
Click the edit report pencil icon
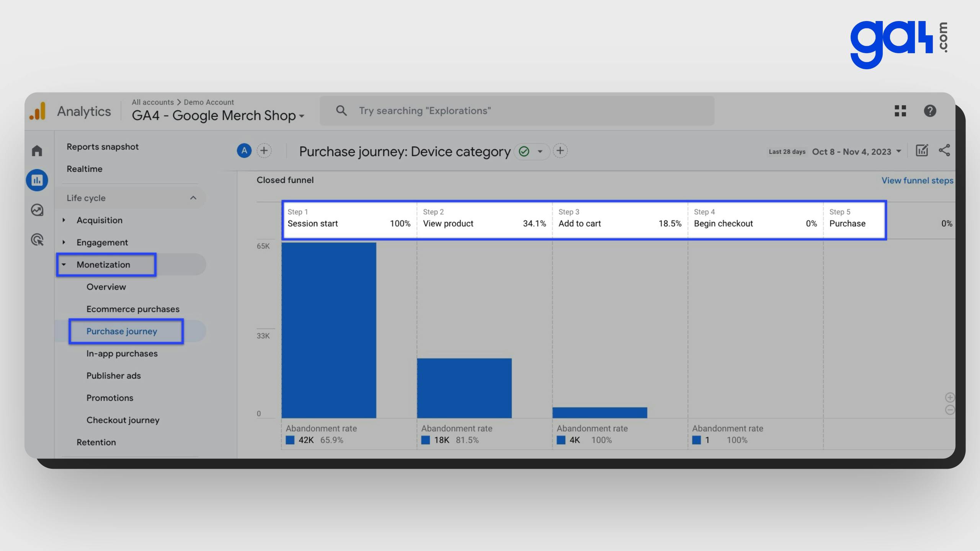[922, 151]
